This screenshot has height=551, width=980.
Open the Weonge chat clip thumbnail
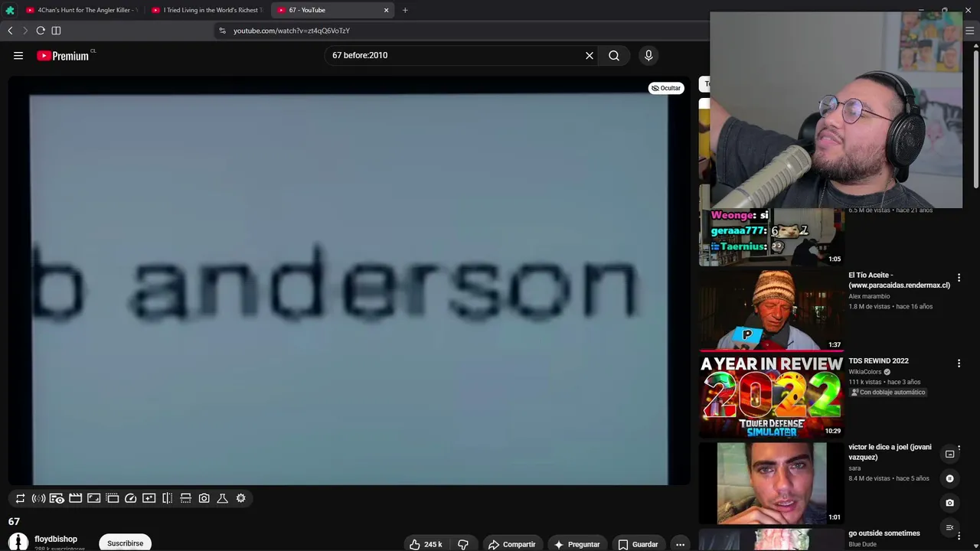tap(771, 236)
